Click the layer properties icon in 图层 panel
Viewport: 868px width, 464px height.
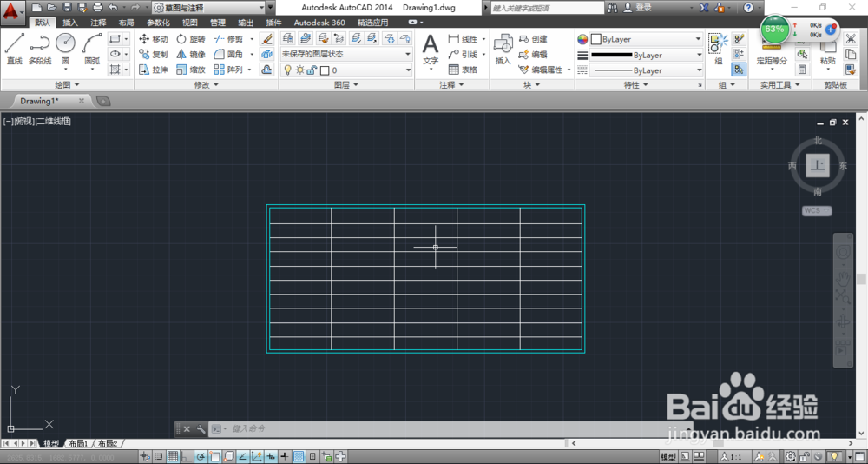tap(288, 38)
